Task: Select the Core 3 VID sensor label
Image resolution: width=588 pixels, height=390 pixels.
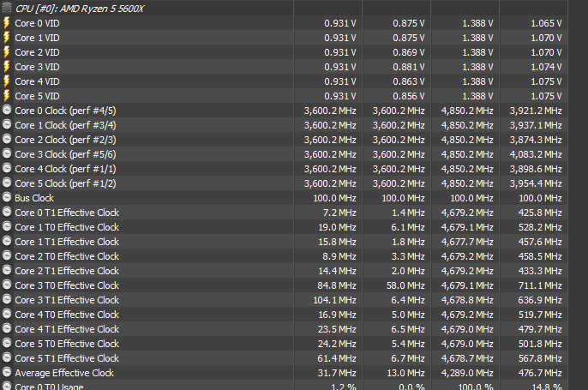Action: click(x=37, y=67)
